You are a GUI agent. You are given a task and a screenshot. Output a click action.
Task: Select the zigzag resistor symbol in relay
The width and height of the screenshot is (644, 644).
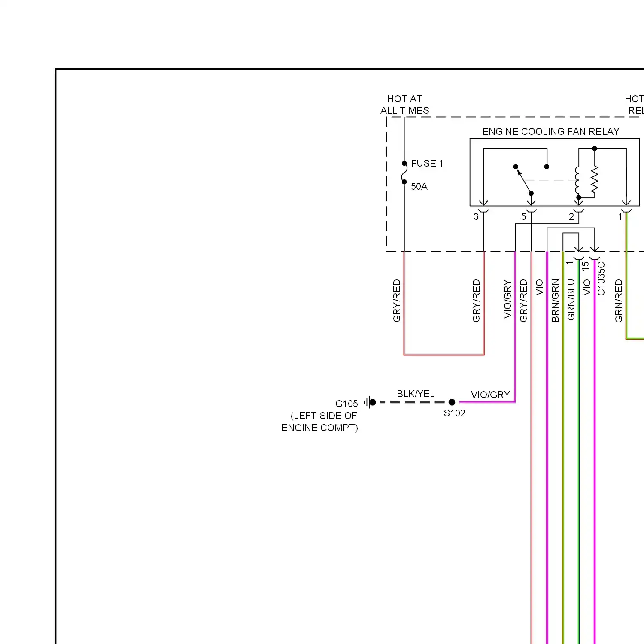tap(595, 180)
